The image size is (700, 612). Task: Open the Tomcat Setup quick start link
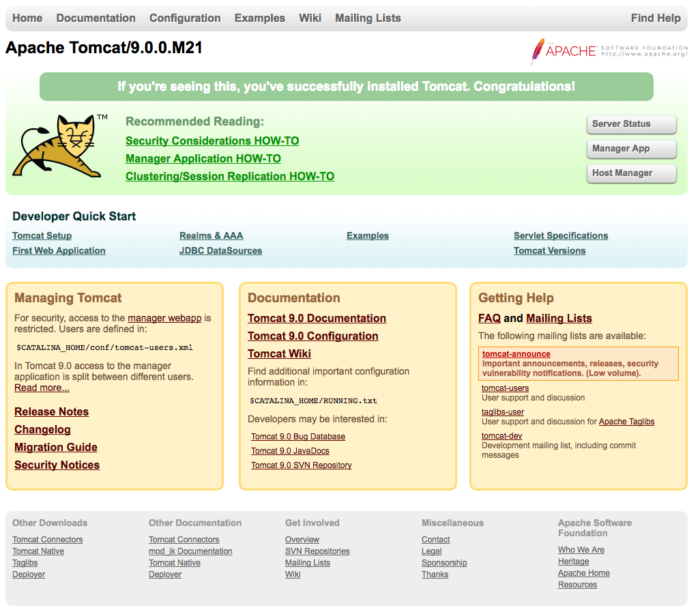42,235
